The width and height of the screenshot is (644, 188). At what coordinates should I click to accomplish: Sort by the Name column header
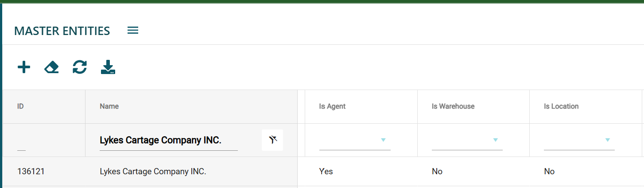tap(109, 106)
